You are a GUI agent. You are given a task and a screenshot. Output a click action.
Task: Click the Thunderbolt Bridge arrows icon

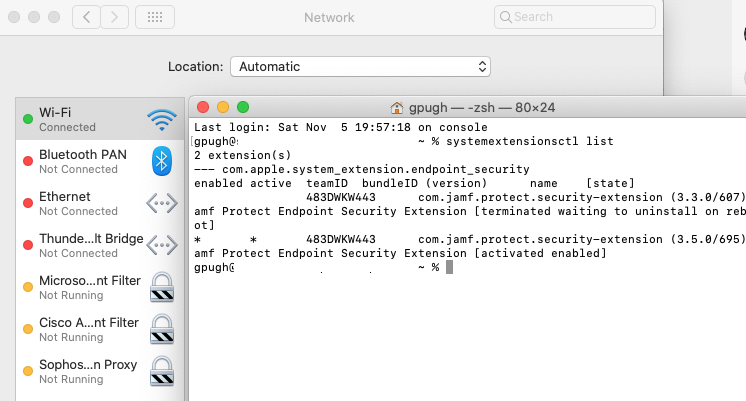pos(162,245)
